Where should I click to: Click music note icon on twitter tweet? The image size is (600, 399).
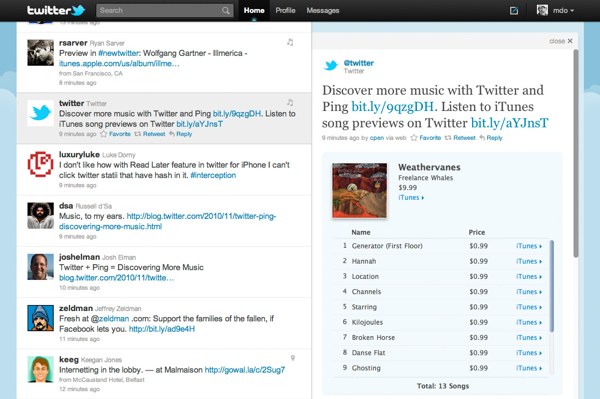(x=290, y=103)
